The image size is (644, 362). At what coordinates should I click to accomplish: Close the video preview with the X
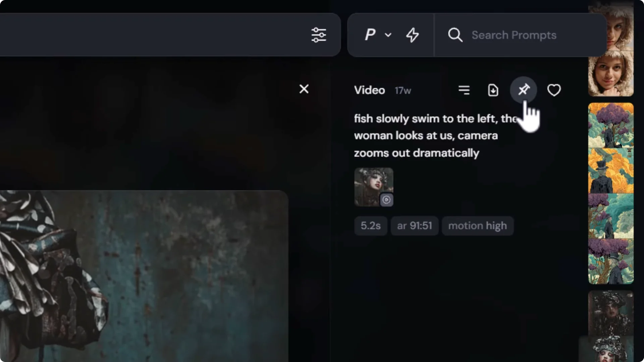[x=304, y=89]
